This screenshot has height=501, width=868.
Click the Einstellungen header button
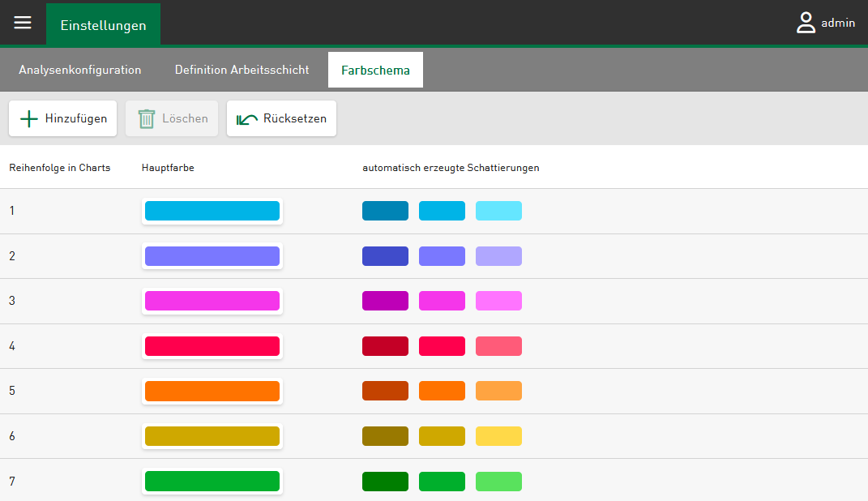pyautogui.click(x=103, y=25)
